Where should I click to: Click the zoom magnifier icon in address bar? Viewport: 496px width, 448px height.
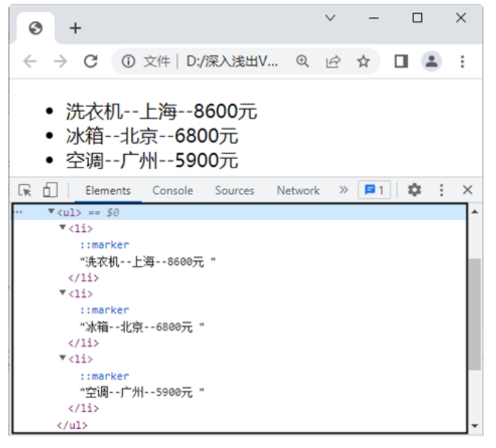pyautogui.click(x=303, y=61)
